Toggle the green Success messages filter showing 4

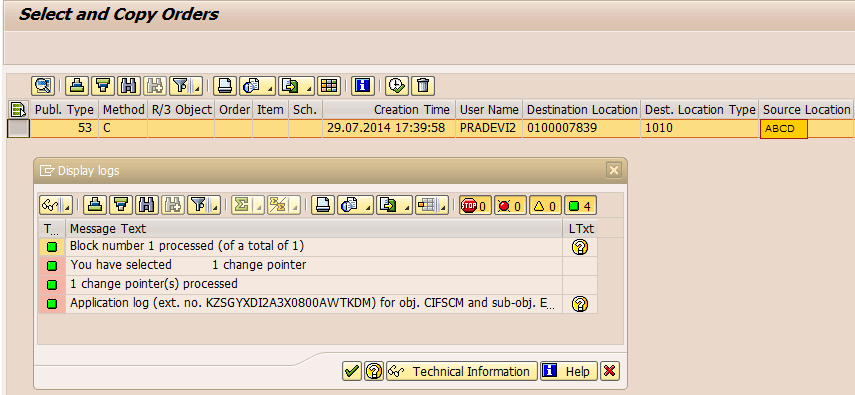tap(580, 206)
